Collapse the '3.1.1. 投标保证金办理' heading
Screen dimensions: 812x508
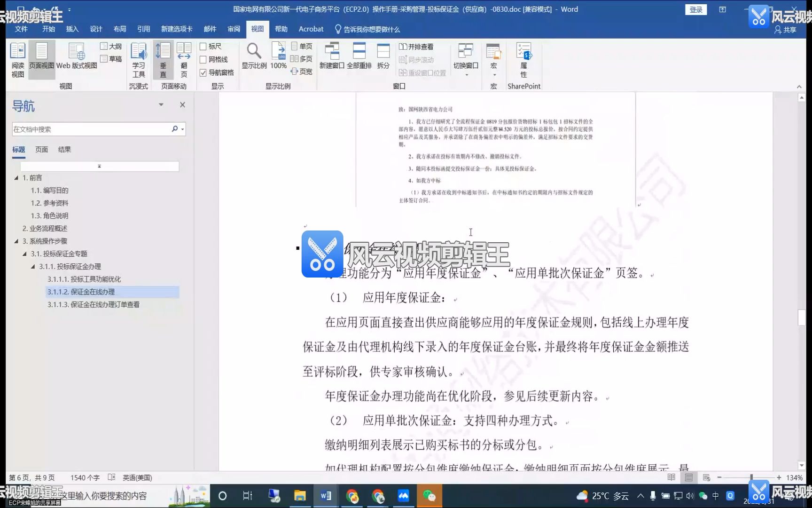coord(33,267)
